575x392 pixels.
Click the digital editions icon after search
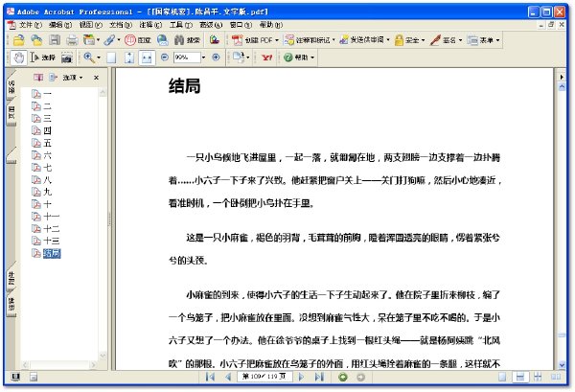pyautogui.click(x=215, y=39)
